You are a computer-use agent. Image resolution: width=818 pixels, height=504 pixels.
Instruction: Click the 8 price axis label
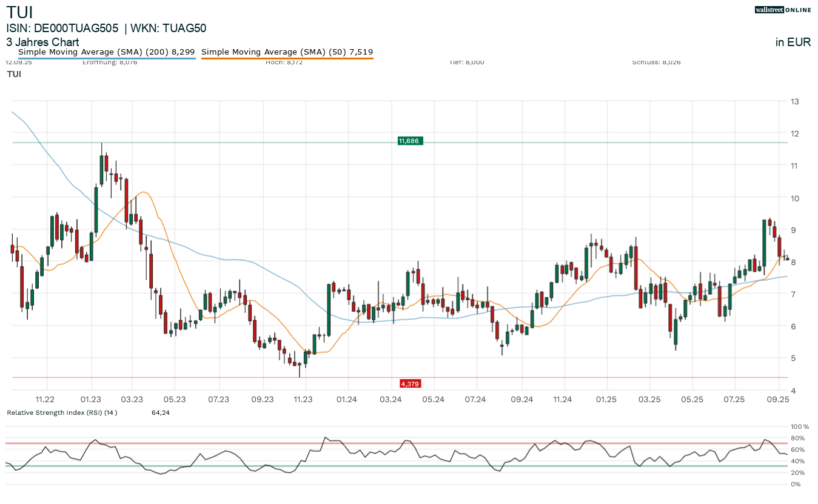coord(793,262)
